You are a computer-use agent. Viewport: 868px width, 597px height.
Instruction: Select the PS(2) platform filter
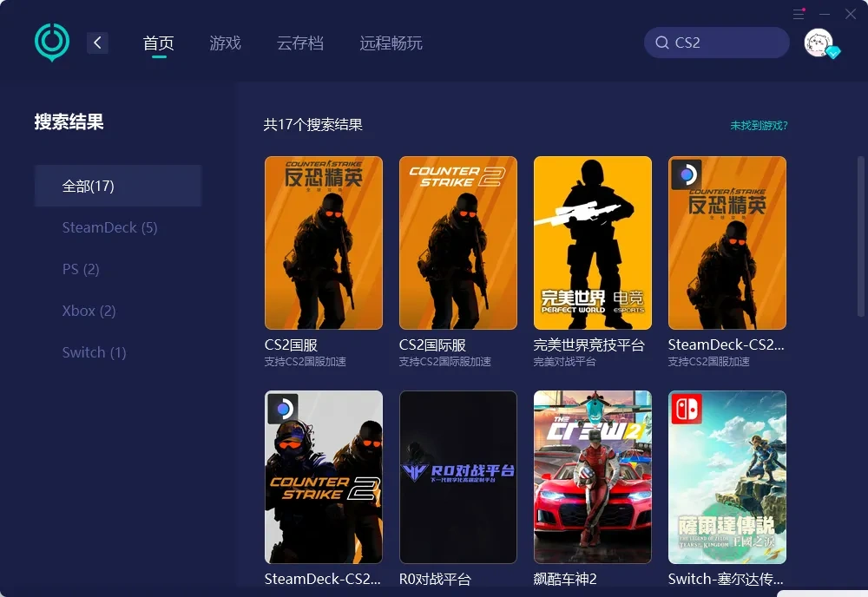(81, 269)
